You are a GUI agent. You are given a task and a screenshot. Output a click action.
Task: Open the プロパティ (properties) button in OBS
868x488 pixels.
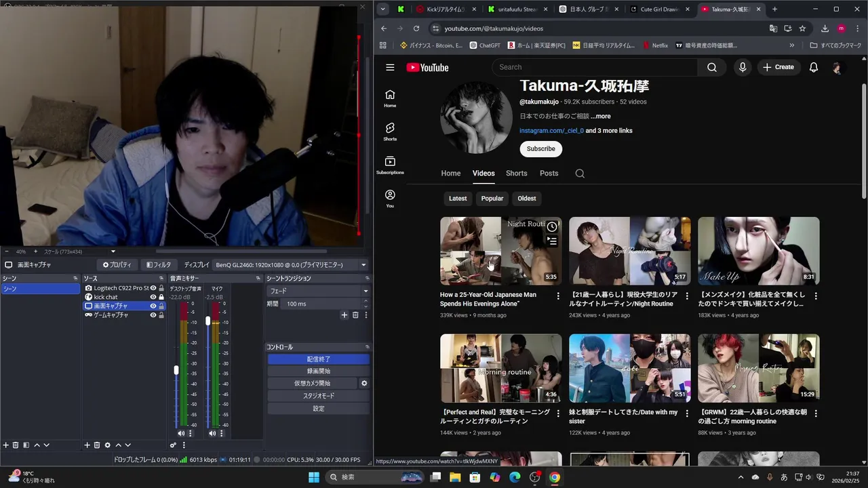coord(117,265)
